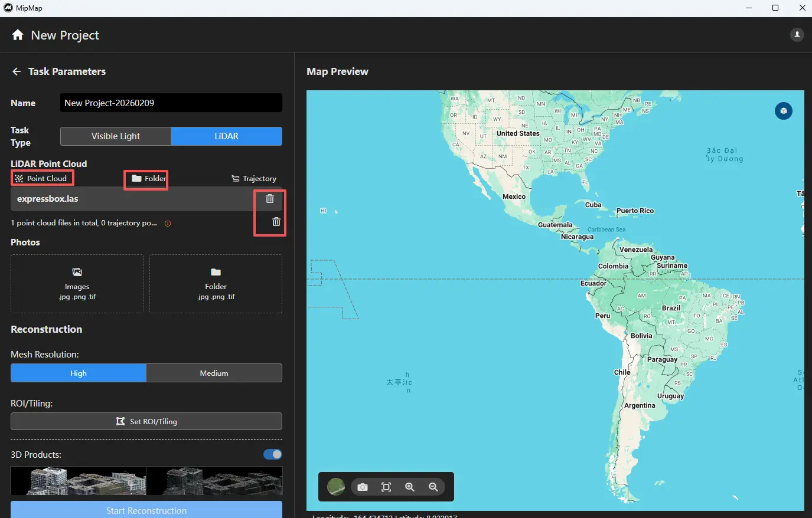The image size is (812, 518).
Task: Go back using the Task Parameters arrow
Action: point(17,71)
